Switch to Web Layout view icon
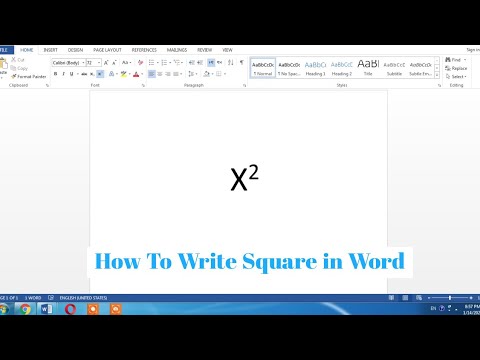Viewport: 480px width, 360px height. 419,298
